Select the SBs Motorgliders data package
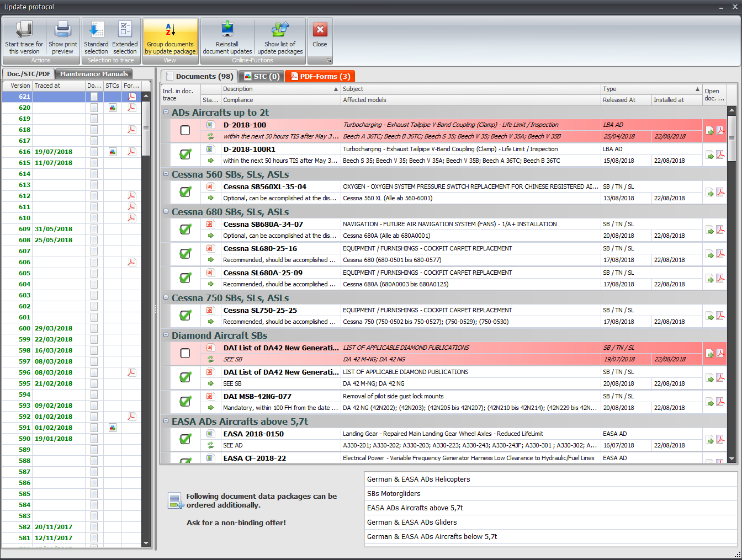 pyautogui.click(x=394, y=494)
